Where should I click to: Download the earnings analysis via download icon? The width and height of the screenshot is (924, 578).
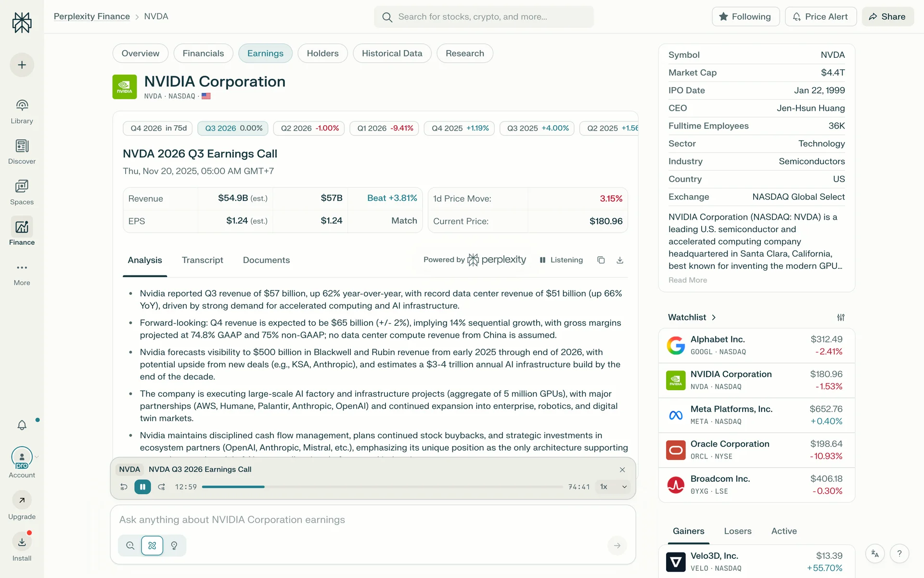620,260
